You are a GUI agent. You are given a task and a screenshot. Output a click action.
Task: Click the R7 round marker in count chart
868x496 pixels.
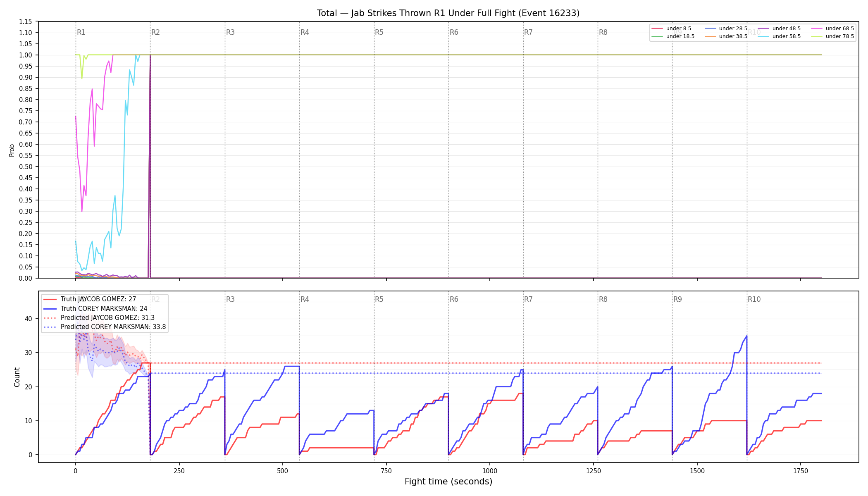tap(529, 299)
